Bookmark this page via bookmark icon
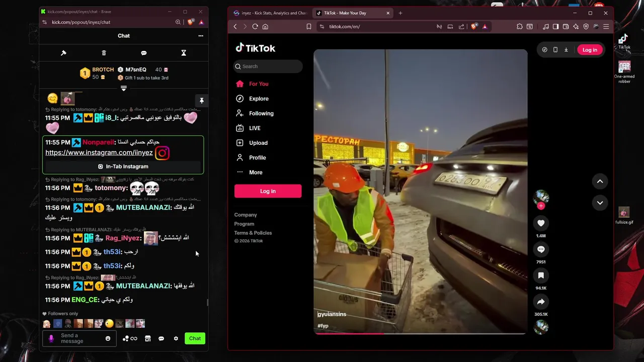Viewport: 644px width, 362px height. point(309,27)
